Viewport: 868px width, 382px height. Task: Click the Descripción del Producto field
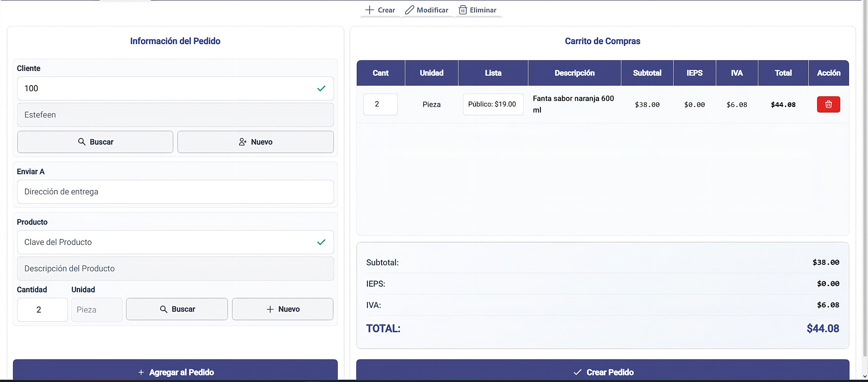(x=175, y=268)
